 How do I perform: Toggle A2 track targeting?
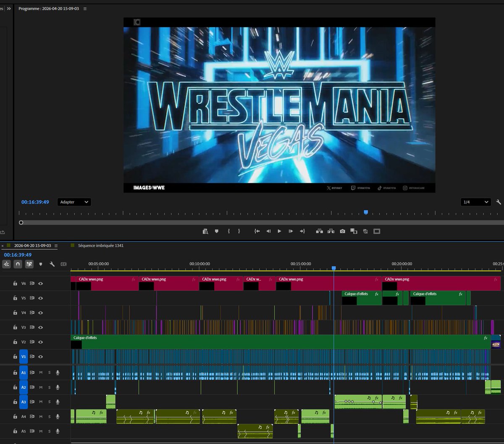tap(24, 387)
